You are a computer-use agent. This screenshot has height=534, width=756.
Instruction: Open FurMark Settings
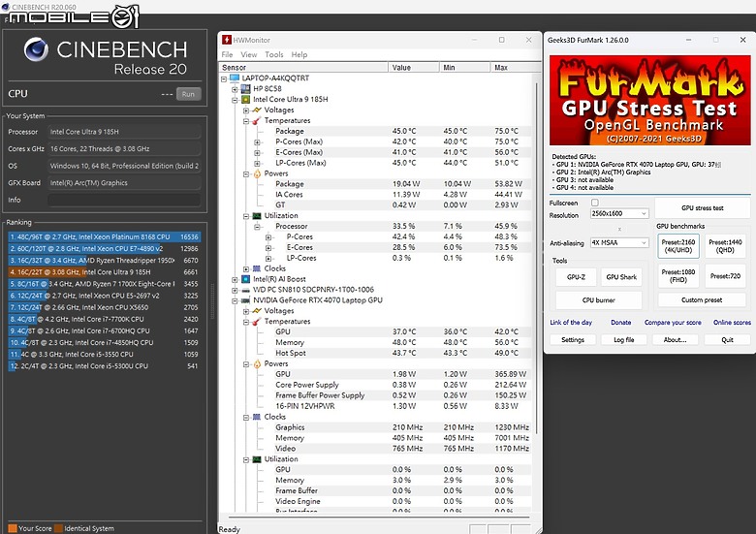tap(573, 340)
